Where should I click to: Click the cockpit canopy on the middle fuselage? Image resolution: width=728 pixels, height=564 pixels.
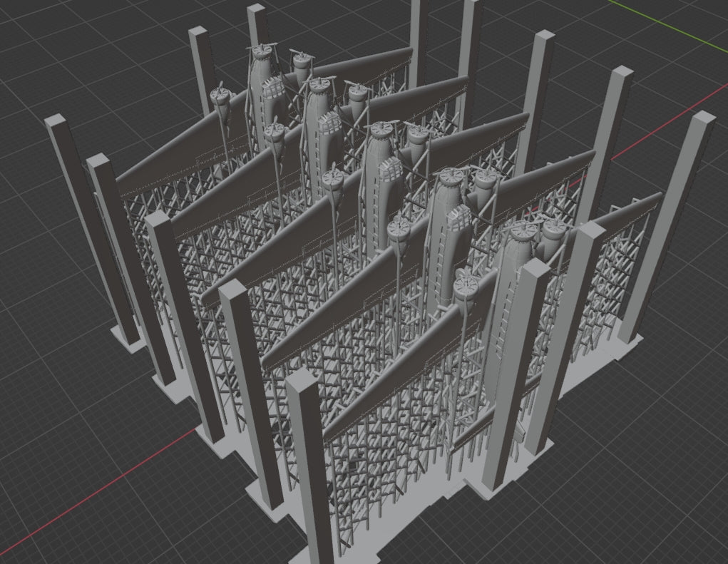[x=389, y=171]
